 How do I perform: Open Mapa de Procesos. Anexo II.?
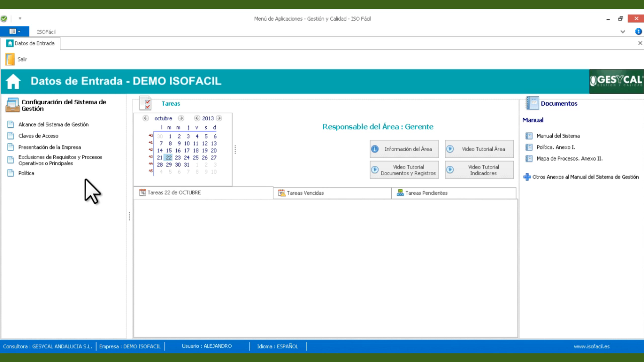click(x=569, y=159)
